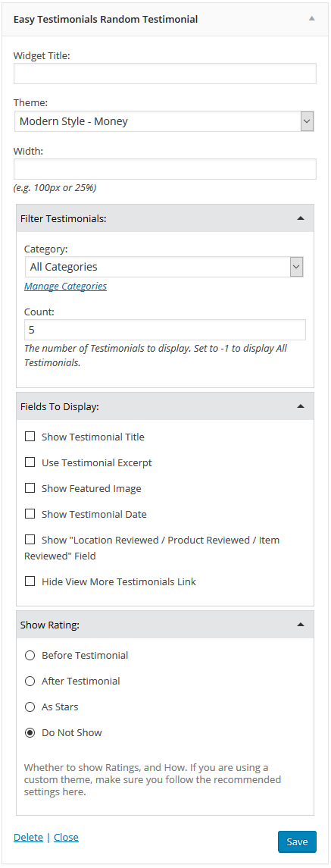Screen dimensions: 331x868
Task: Select Before Testimonial rating option
Action: tap(30, 656)
